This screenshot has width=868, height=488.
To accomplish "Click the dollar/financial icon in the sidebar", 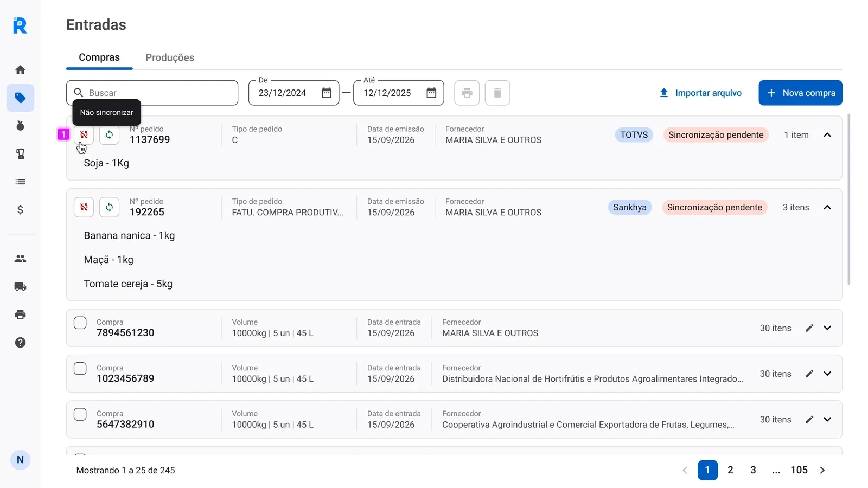I will click(x=20, y=209).
